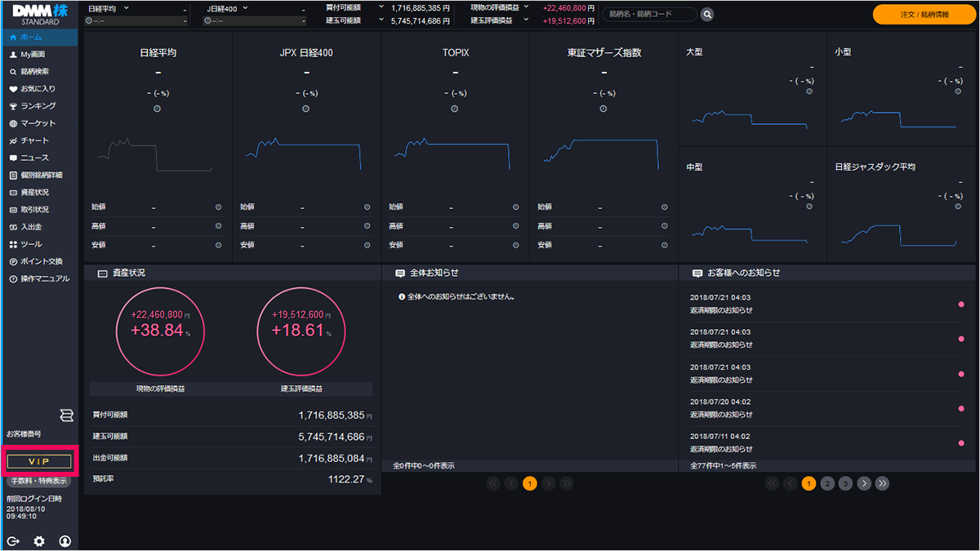Viewport: 980px width, 551px height.
Task: Open お気に入り favorites with heart icon
Action: pos(38,89)
